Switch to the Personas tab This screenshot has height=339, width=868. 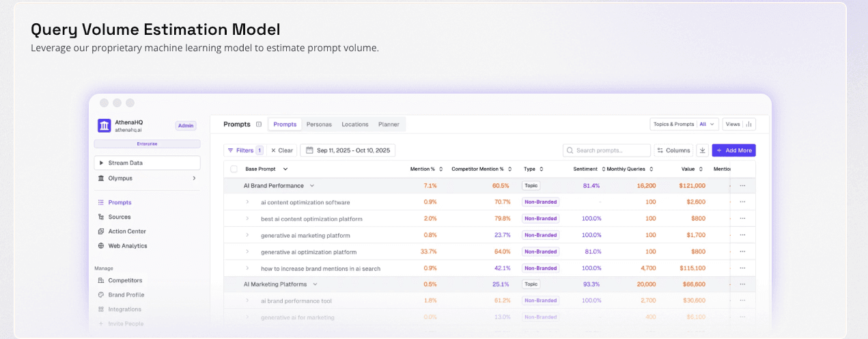(319, 124)
